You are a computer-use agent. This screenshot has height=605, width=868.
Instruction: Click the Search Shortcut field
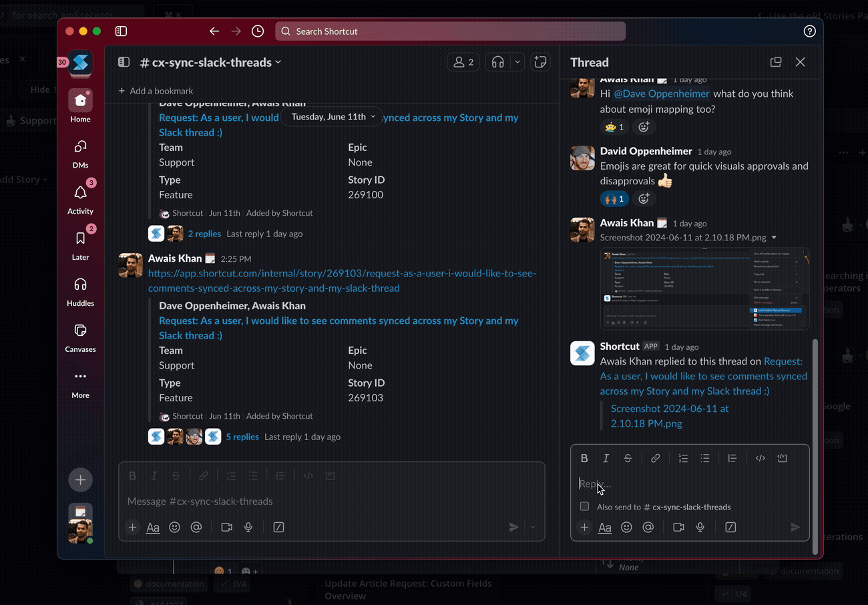coord(450,31)
